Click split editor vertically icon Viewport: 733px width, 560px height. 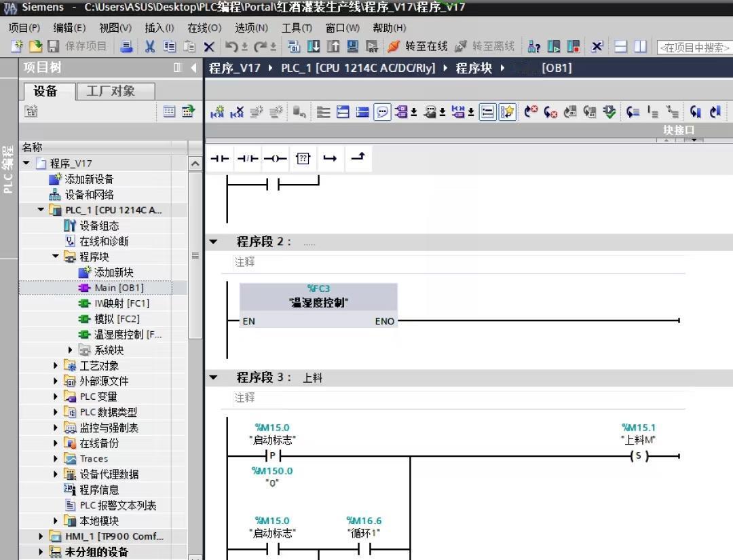(x=640, y=47)
